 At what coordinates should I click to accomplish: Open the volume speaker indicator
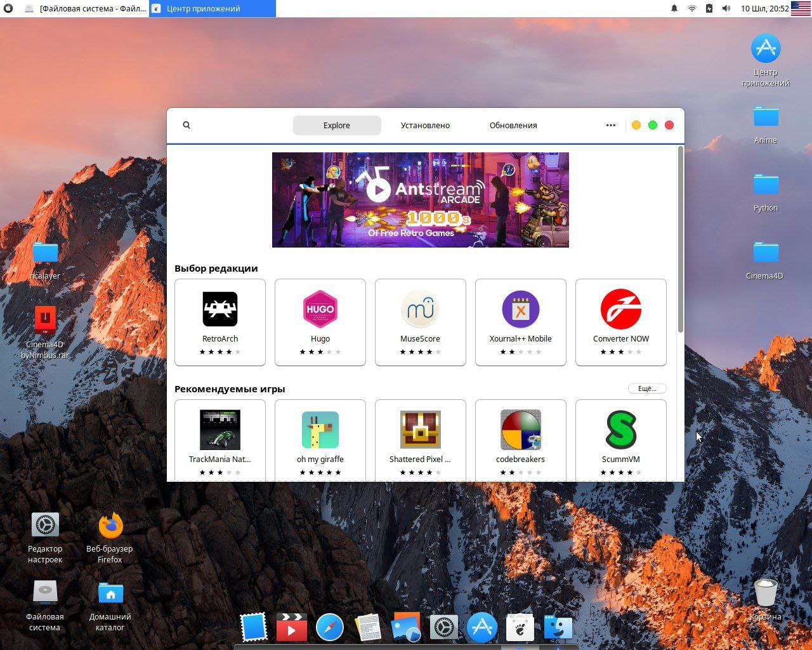726,8
